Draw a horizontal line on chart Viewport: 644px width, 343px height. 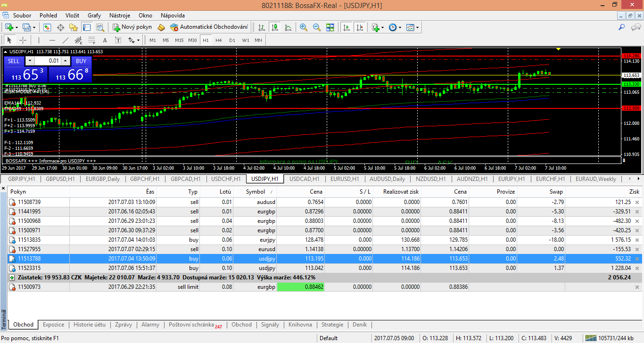click(52, 40)
